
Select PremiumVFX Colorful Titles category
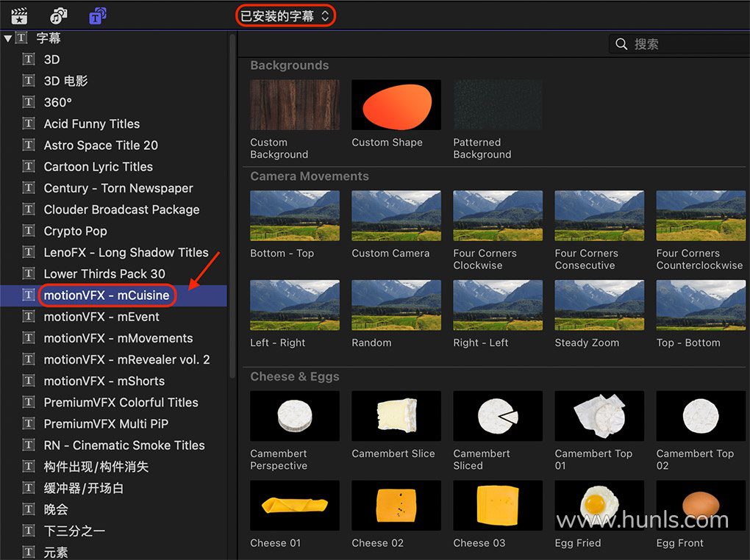(121, 402)
